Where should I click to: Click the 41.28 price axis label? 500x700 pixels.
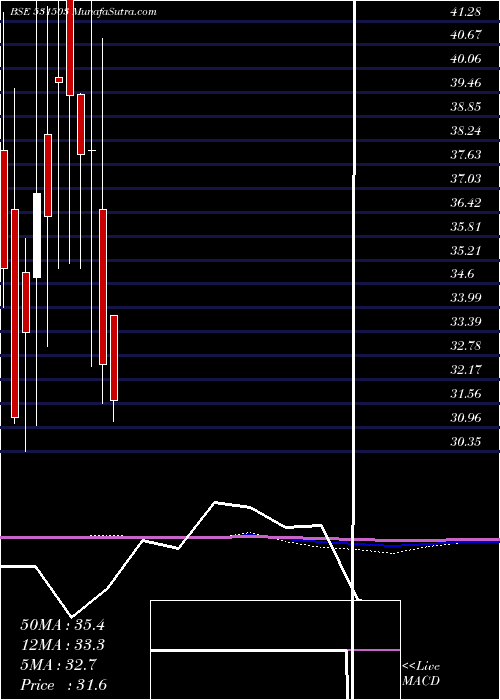[465, 12]
